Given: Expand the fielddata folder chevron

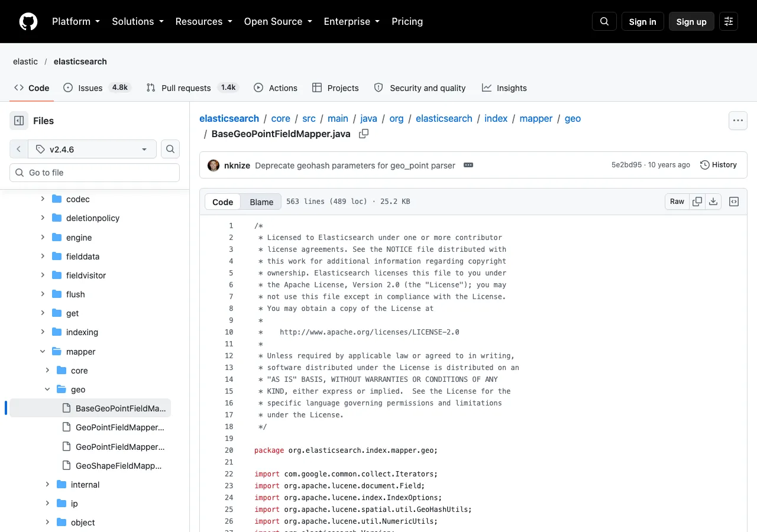Looking at the screenshot, I should click(x=43, y=257).
